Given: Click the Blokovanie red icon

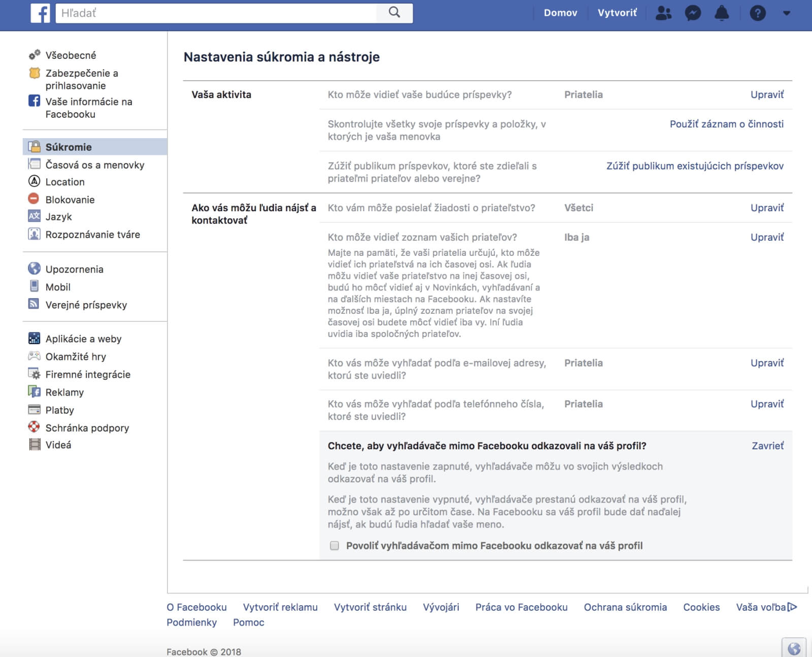Looking at the screenshot, I should coord(34,199).
